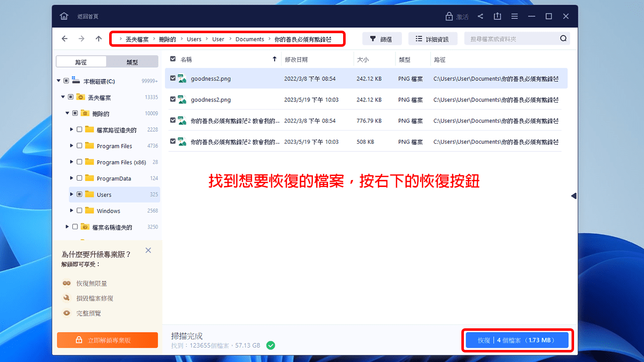Switch view with the 詳細資訊 list icon

click(x=420, y=38)
